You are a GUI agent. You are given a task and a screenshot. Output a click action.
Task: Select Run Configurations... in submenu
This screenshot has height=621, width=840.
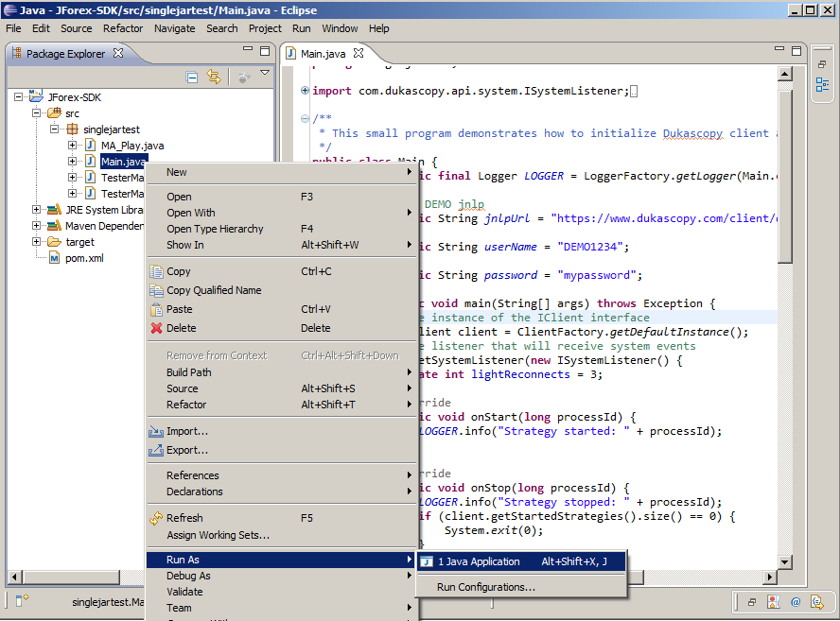[521, 587]
